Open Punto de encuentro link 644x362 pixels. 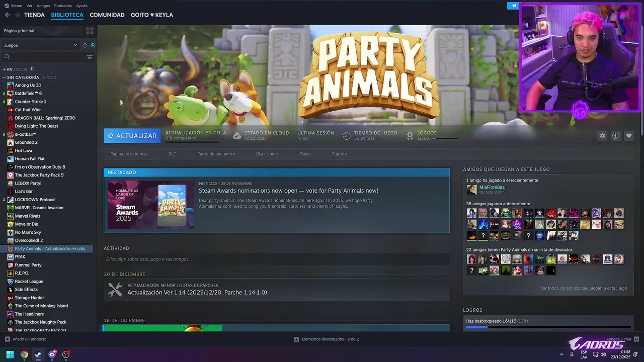click(x=216, y=154)
